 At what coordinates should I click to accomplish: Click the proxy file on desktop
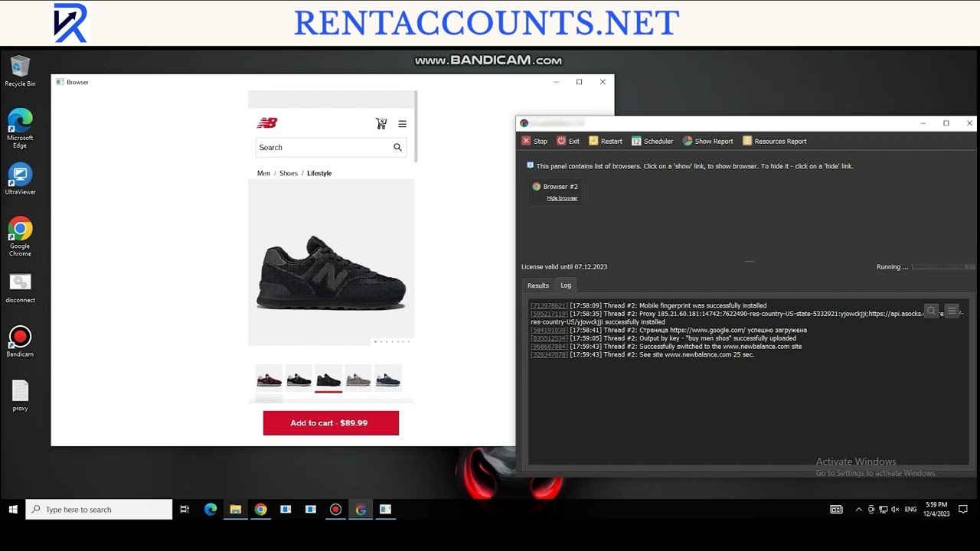(x=20, y=396)
